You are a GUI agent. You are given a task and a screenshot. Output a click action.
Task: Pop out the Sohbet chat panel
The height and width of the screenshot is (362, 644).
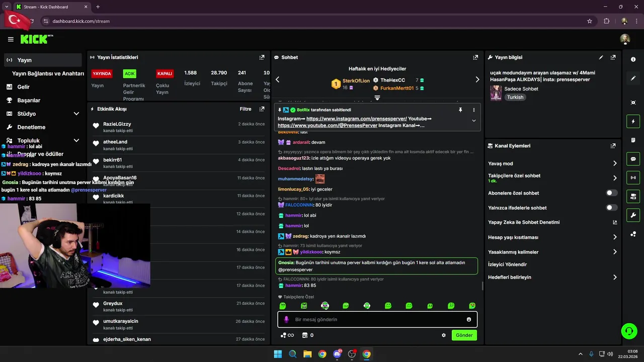pos(475,57)
